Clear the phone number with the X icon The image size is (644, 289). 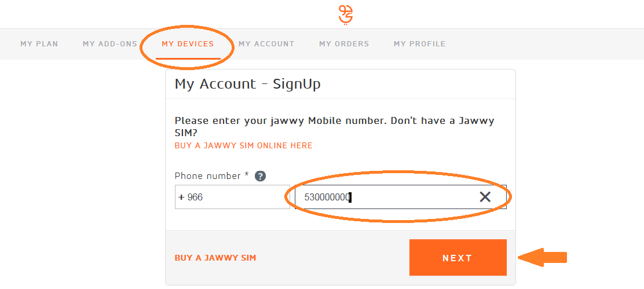coord(485,197)
